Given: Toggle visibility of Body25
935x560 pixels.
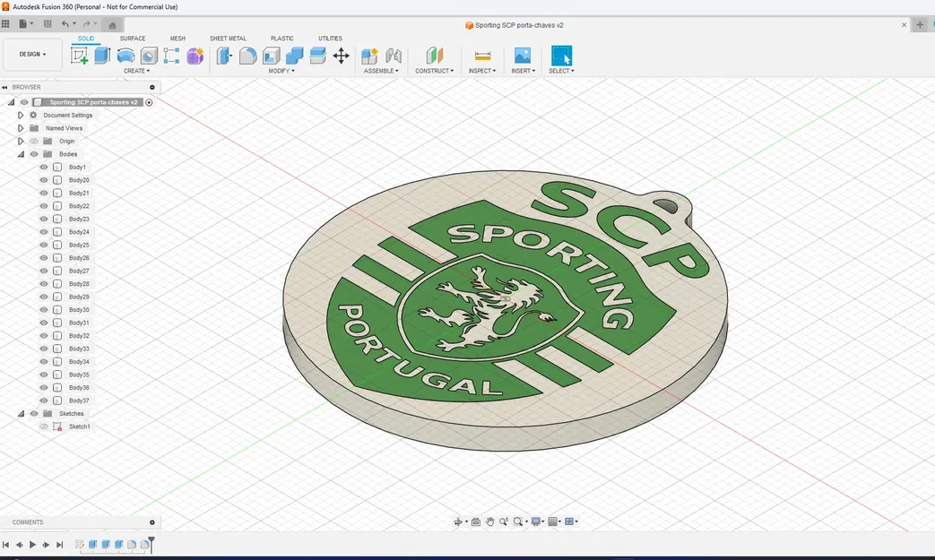Looking at the screenshot, I should (43, 245).
